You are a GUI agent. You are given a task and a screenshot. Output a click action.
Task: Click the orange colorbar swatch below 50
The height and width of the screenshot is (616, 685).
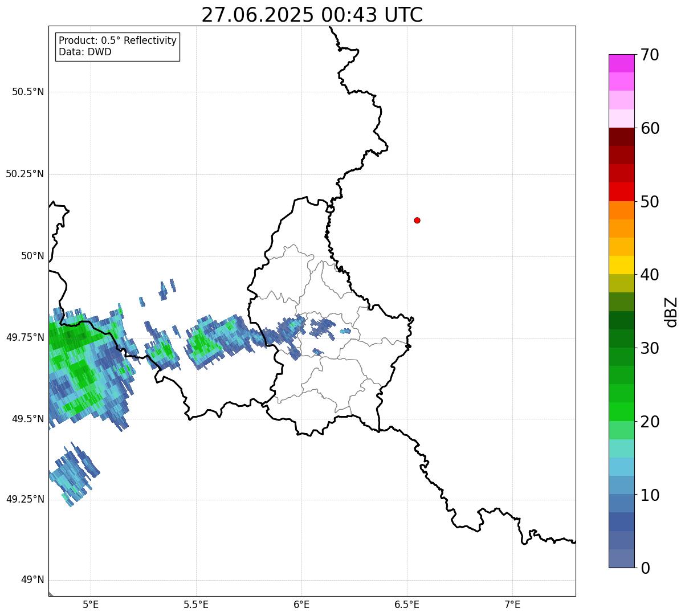[621, 210]
